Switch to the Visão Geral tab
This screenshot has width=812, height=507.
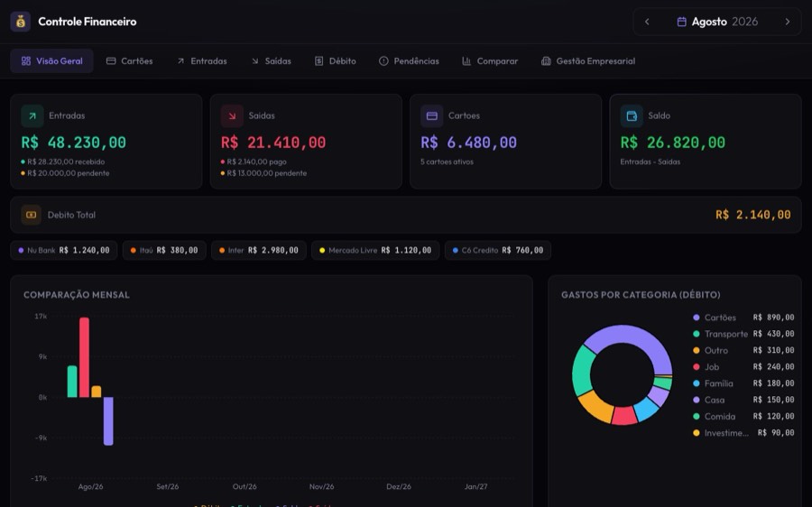tap(51, 61)
